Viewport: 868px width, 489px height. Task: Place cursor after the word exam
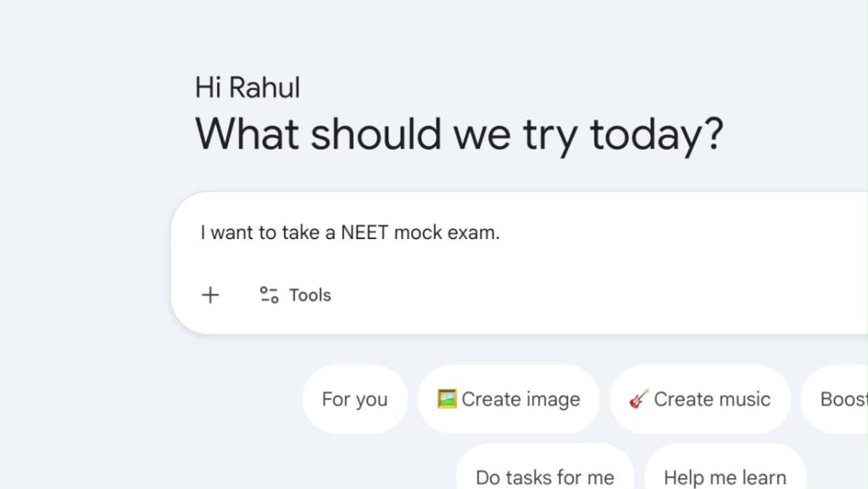501,233
